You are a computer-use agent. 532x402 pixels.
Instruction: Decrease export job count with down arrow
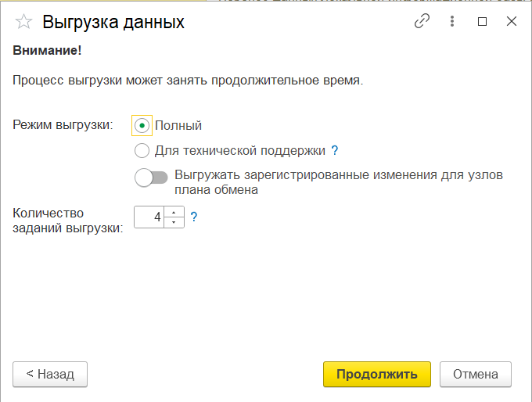click(174, 223)
